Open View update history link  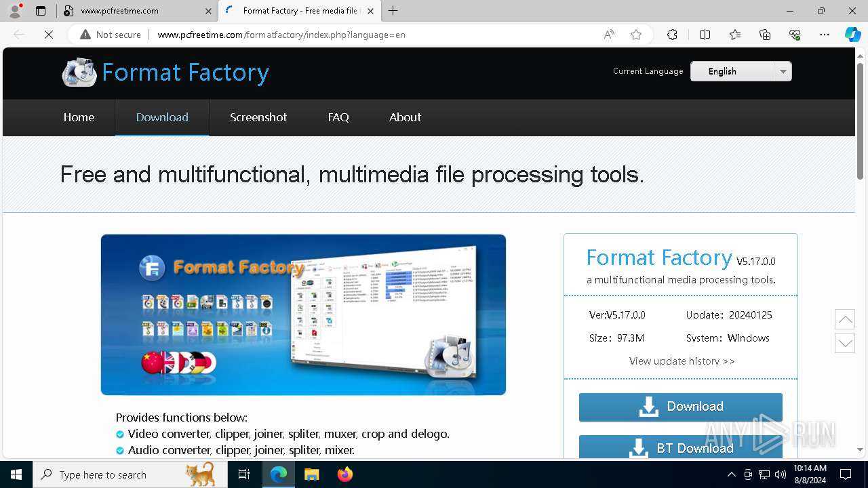pyautogui.click(x=682, y=361)
